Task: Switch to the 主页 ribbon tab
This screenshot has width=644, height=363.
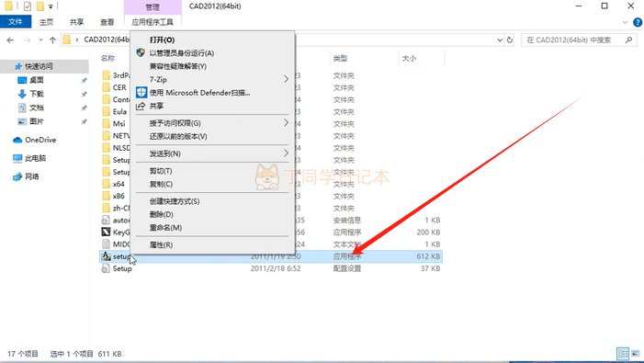Action: pyautogui.click(x=46, y=22)
